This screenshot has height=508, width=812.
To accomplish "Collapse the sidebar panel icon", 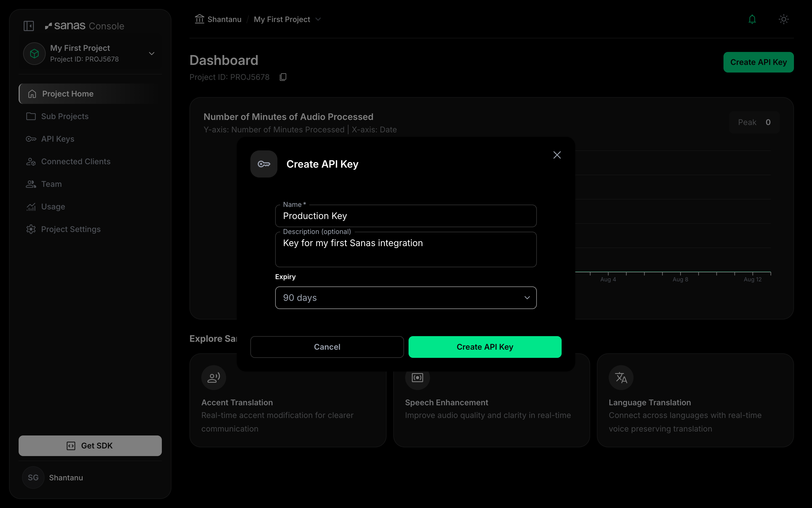I will [29, 26].
